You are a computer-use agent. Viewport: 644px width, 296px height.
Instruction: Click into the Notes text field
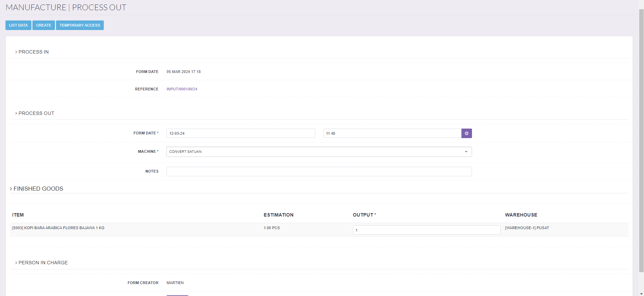coord(319,172)
